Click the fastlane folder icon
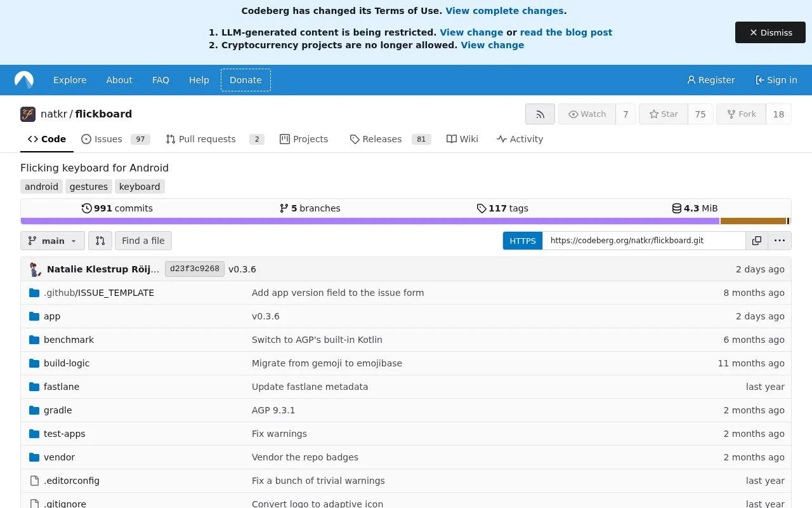Viewport: 812px width, 508px height. [x=34, y=387]
